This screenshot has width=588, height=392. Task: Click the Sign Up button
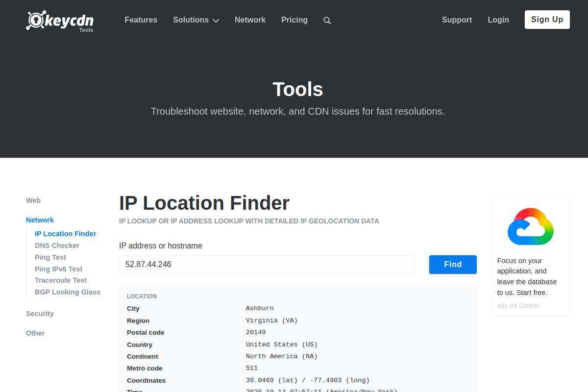coord(547,20)
